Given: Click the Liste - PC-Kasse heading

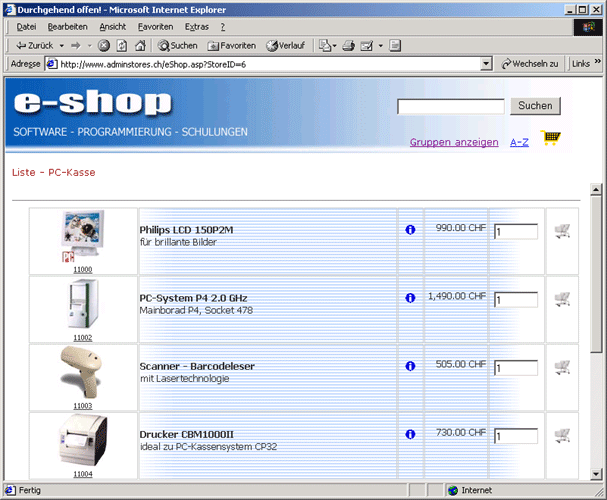Looking at the screenshot, I should tap(53, 172).
